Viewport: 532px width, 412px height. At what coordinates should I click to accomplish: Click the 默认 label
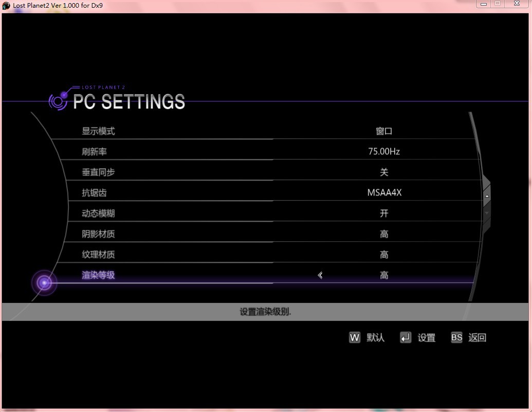tap(375, 337)
